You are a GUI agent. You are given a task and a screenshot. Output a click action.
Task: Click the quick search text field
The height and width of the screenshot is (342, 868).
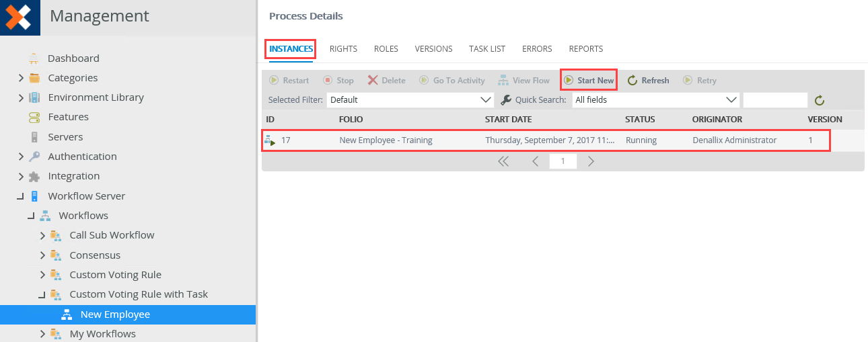coord(775,100)
